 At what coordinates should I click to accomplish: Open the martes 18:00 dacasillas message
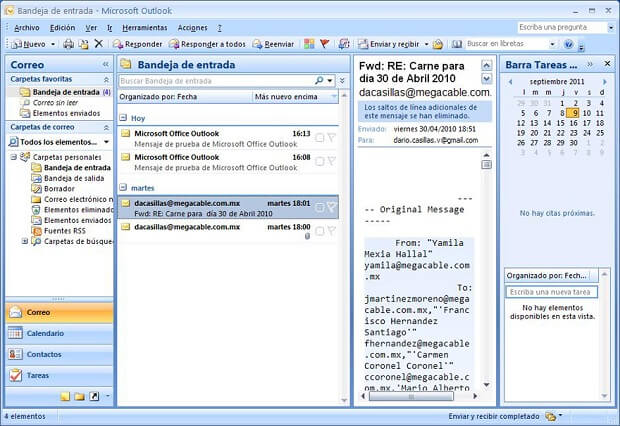click(x=228, y=231)
